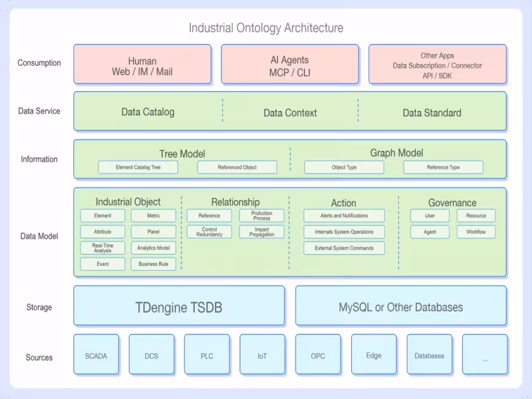This screenshot has height=399, width=532.
Task: Click the Alerts and Notifications box
Action: (344, 215)
